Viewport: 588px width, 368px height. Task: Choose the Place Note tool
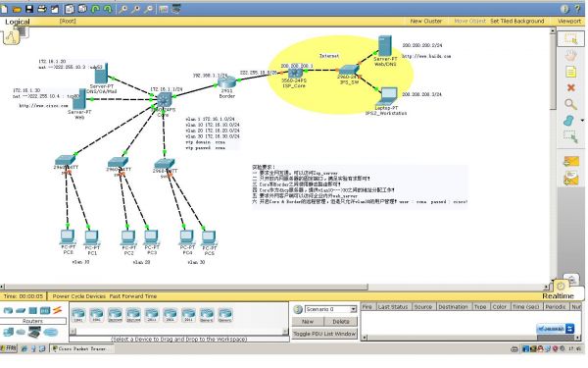(x=570, y=72)
